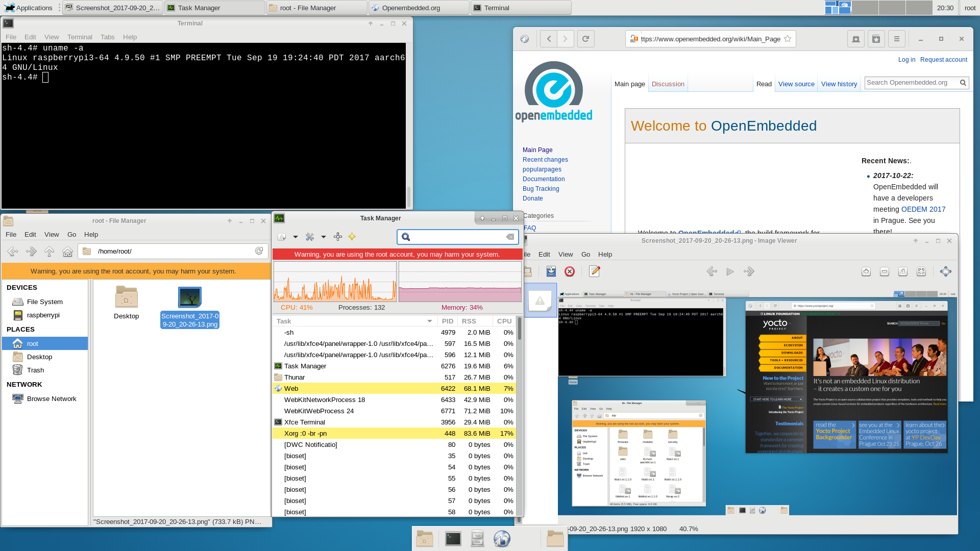Click the identify window crosshair in Task Manager
This screenshot has width=980, height=551.
(x=338, y=237)
